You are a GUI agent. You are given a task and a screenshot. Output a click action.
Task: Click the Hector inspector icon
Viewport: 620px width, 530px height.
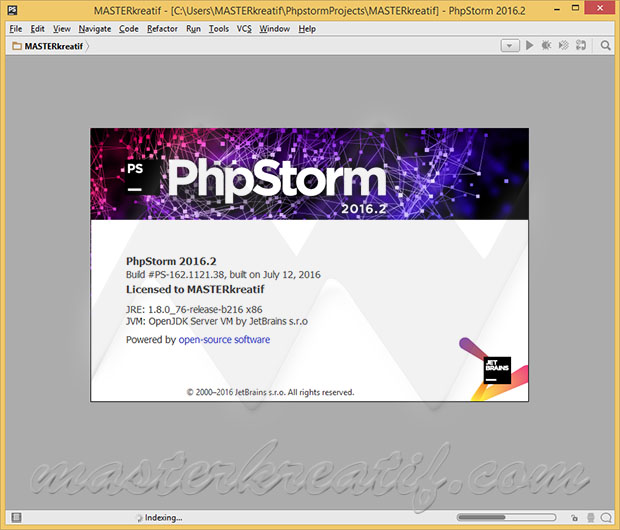[591, 517]
